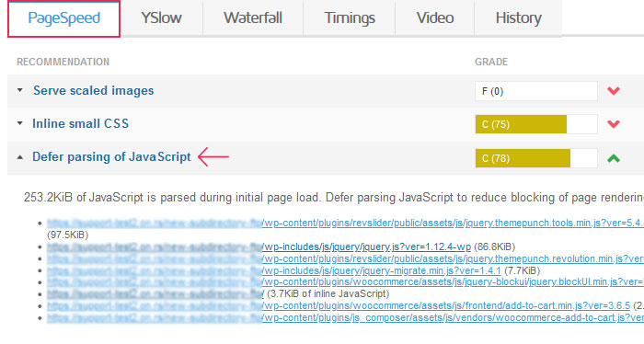Open the History tab
This screenshot has height=344, width=644.
[x=518, y=18]
